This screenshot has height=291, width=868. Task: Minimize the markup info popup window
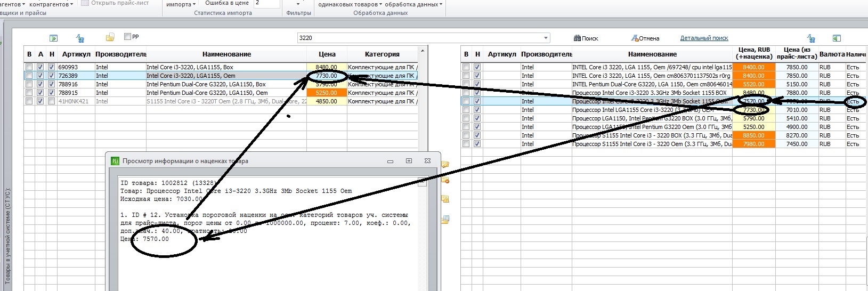click(x=390, y=161)
